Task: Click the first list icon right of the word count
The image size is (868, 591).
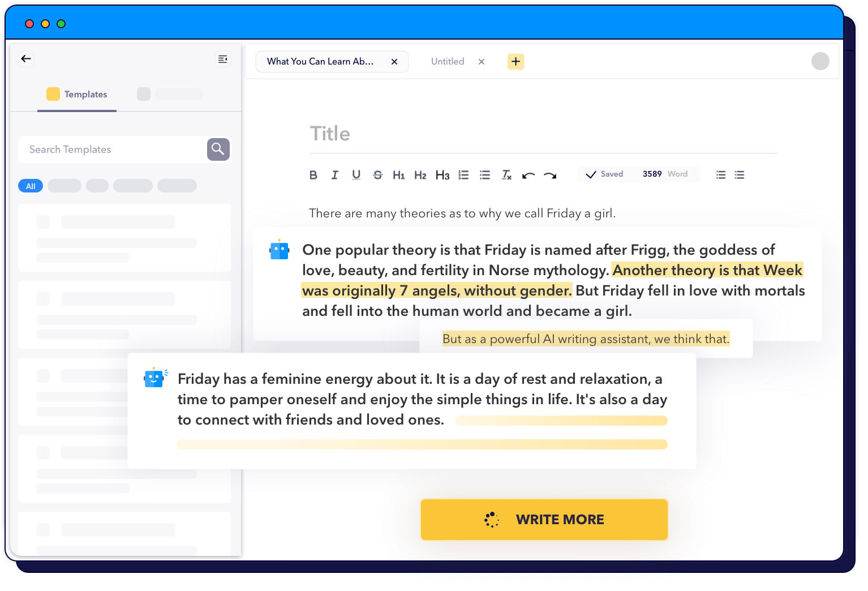Action: pyautogui.click(x=721, y=175)
